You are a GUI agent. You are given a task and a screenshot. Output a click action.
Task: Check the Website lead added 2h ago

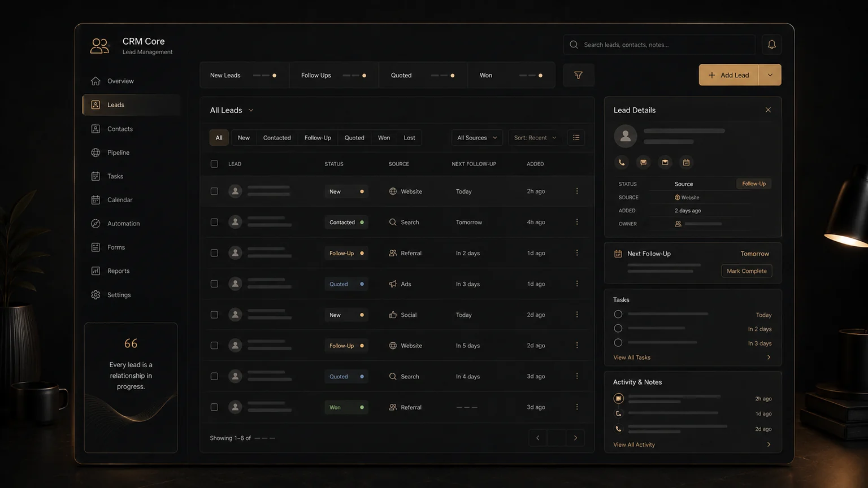coord(214,191)
